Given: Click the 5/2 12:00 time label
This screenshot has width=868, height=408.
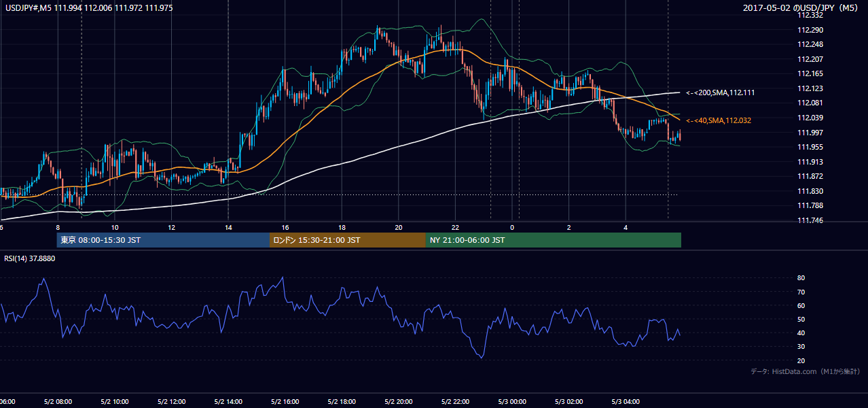Looking at the screenshot, I should tap(172, 402).
